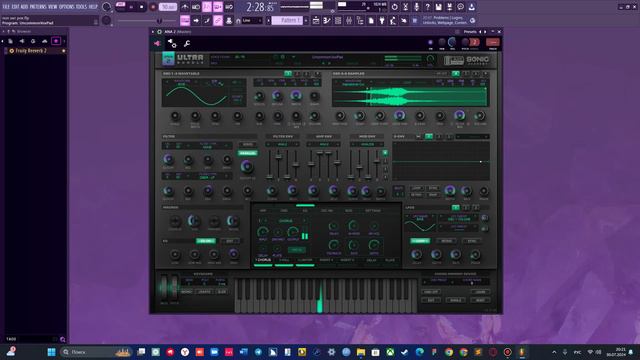Click the record button in transport

[x=153, y=7]
